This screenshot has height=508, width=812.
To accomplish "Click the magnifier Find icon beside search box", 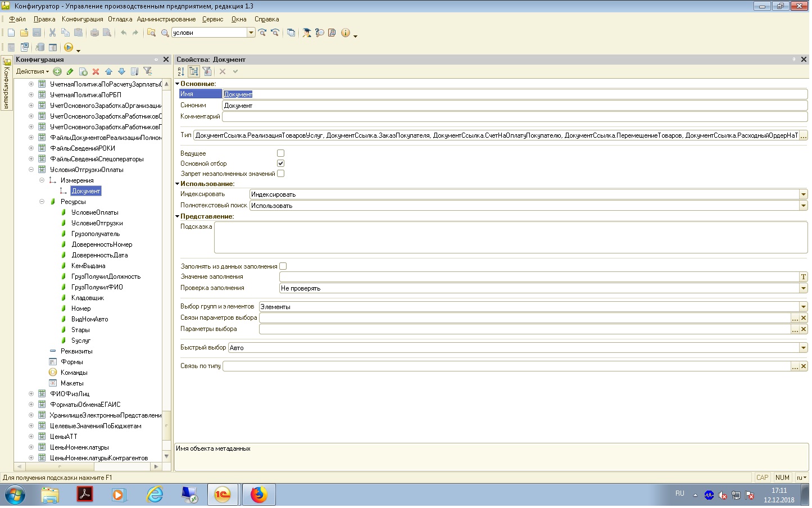I will pyautogui.click(x=165, y=33).
